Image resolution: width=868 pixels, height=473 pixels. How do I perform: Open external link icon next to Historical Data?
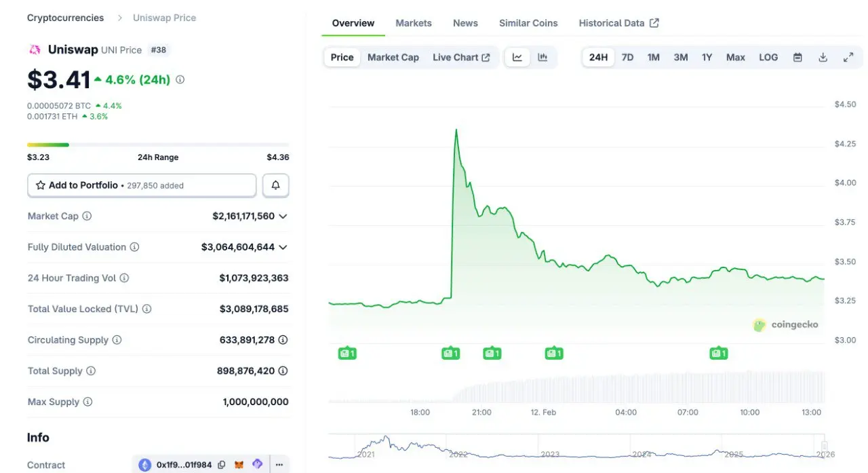654,22
